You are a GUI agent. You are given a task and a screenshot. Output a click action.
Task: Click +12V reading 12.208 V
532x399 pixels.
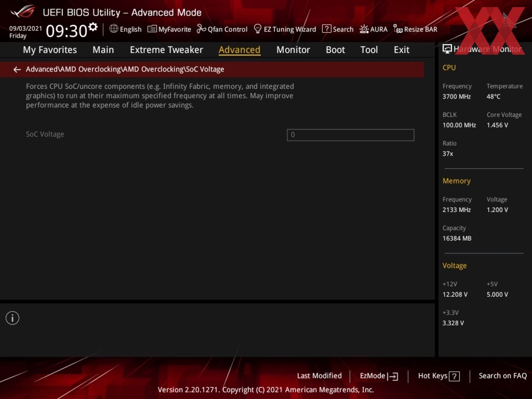tap(455, 295)
